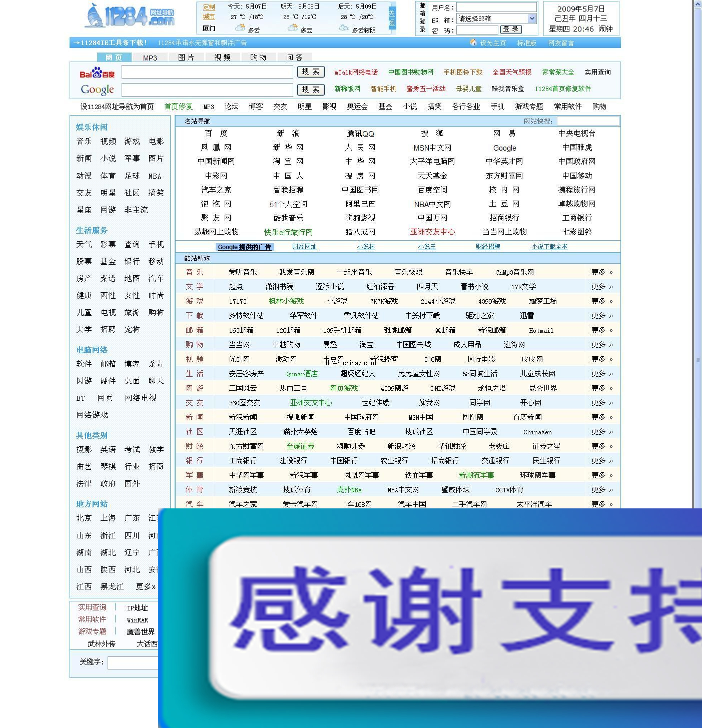Viewport: 702px width, 728px height.
Task: Click the 网站快搜 input field
Action: click(x=588, y=121)
